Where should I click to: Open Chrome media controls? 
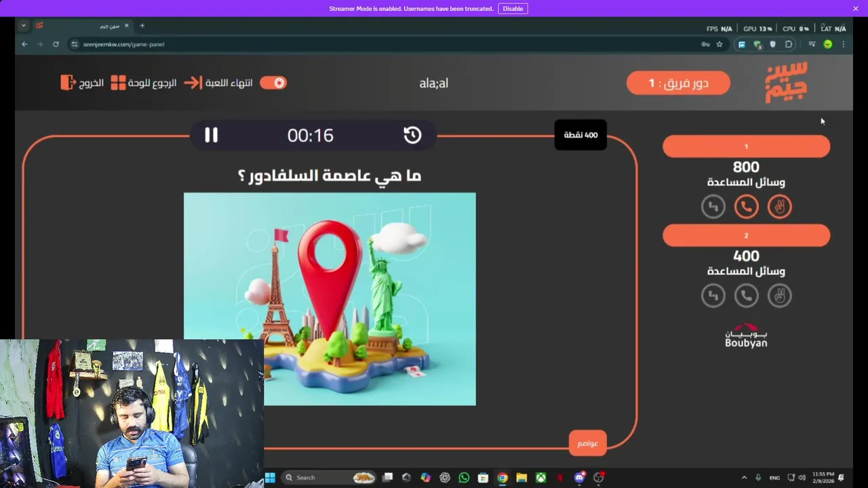[812, 44]
